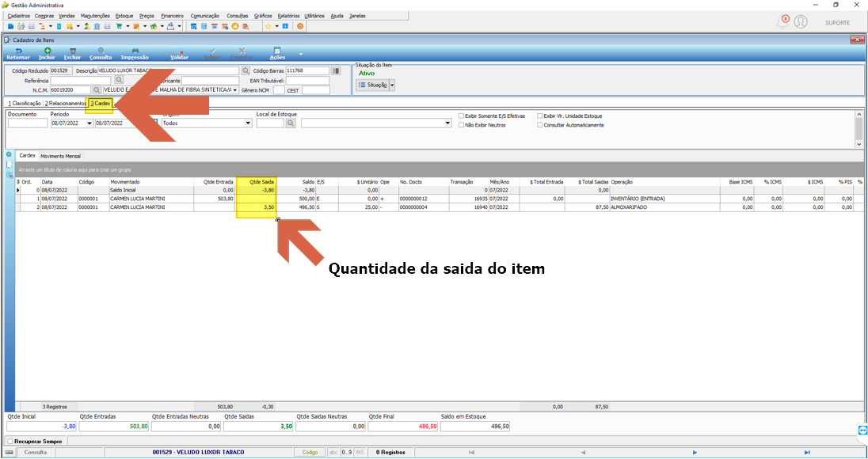The width and height of the screenshot is (868, 459).
Task: Switch to Movimento Mensal tab
Action: pyautogui.click(x=60, y=157)
